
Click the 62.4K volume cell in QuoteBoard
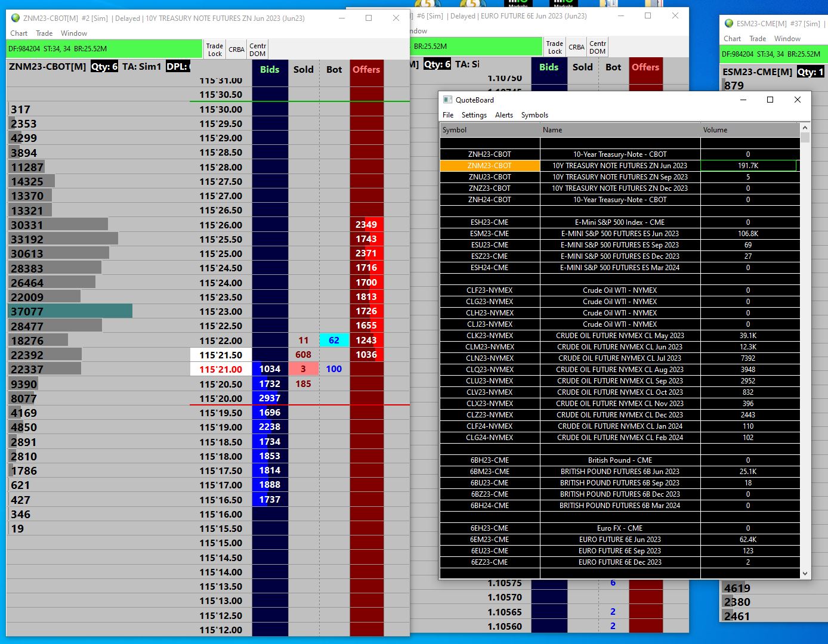tap(748, 540)
